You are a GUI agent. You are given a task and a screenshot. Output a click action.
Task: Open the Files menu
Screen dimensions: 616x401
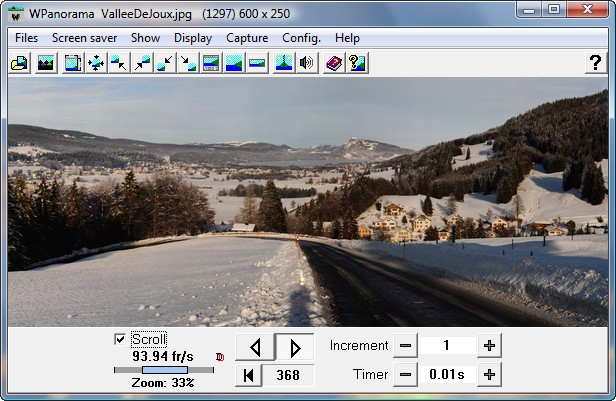pyautogui.click(x=26, y=38)
